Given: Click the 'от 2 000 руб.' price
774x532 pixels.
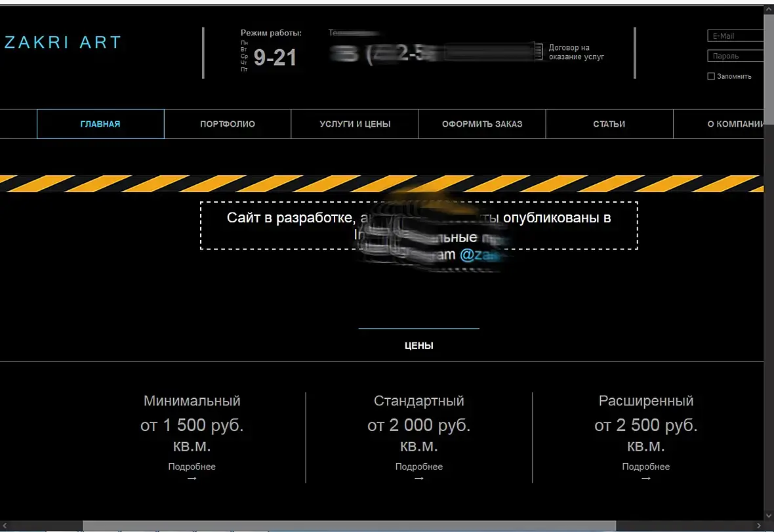Looking at the screenshot, I should (419, 425).
